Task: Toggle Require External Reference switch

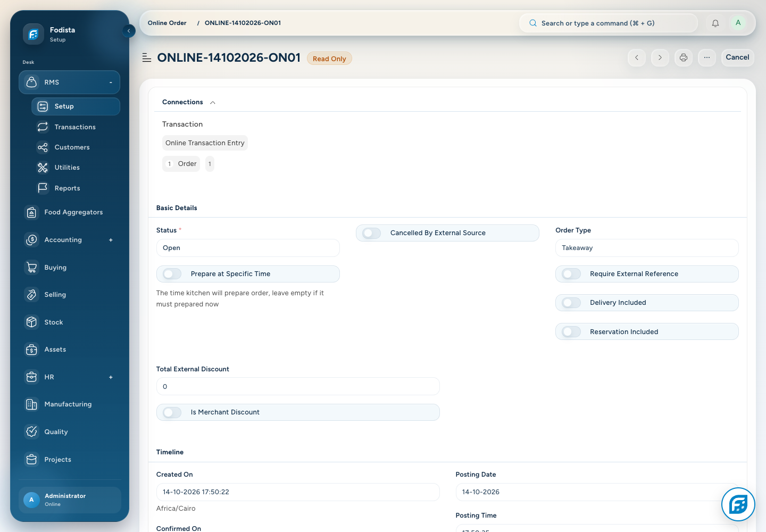Action: (x=571, y=274)
